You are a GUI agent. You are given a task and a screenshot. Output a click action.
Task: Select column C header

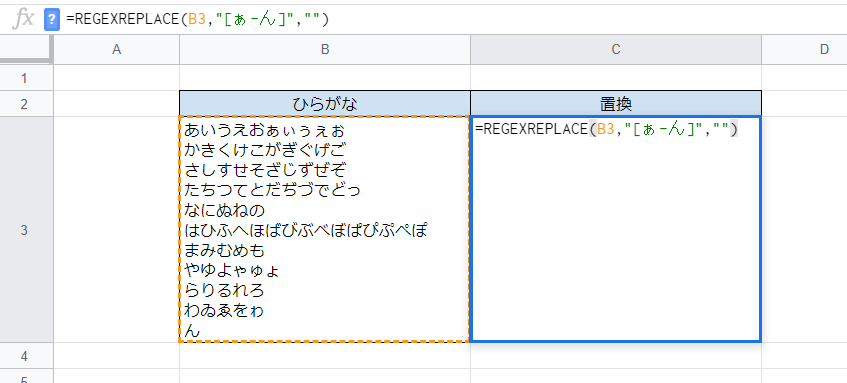pos(616,50)
